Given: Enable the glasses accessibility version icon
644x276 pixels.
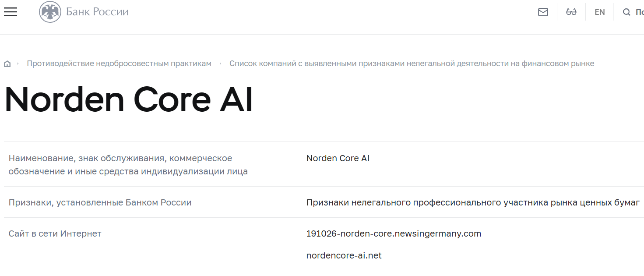Looking at the screenshot, I should pyautogui.click(x=571, y=12).
